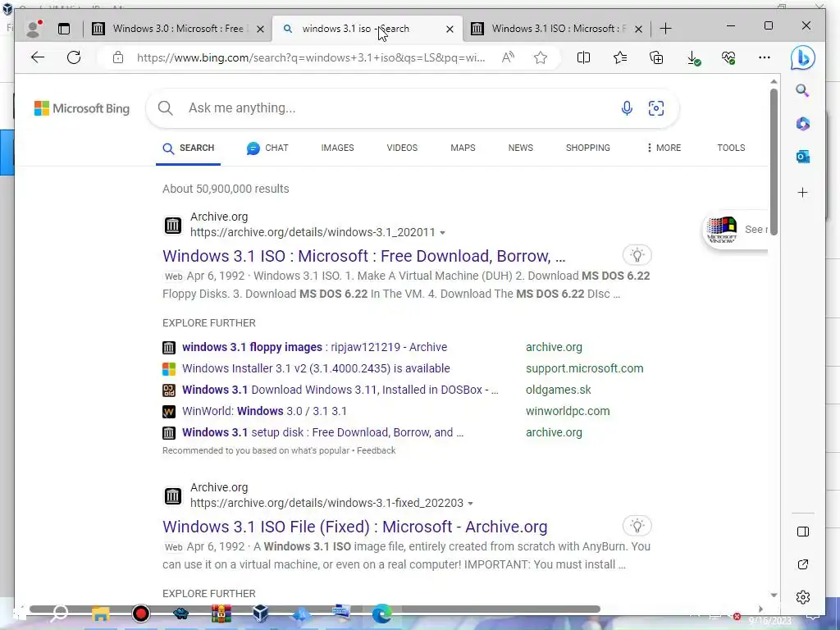
Task: Add this page to favorites with the star icon
Action: coord(541,57)
